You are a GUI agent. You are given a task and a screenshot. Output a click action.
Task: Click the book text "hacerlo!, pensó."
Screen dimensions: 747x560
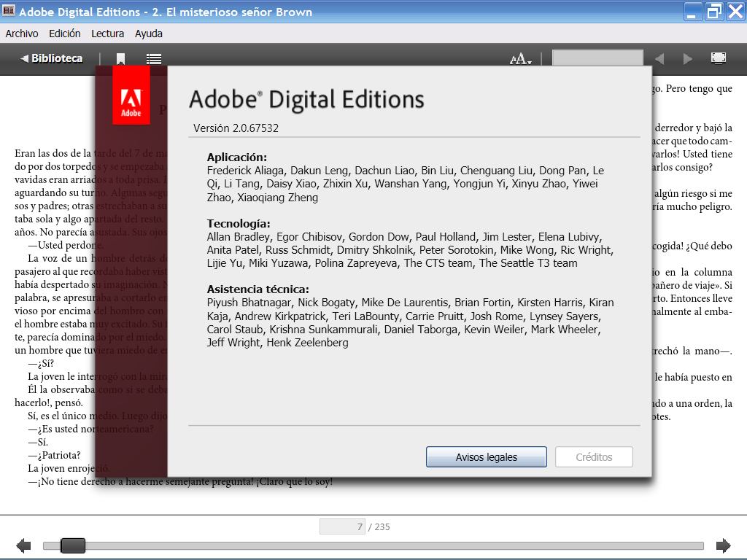[x=49, y=402]
